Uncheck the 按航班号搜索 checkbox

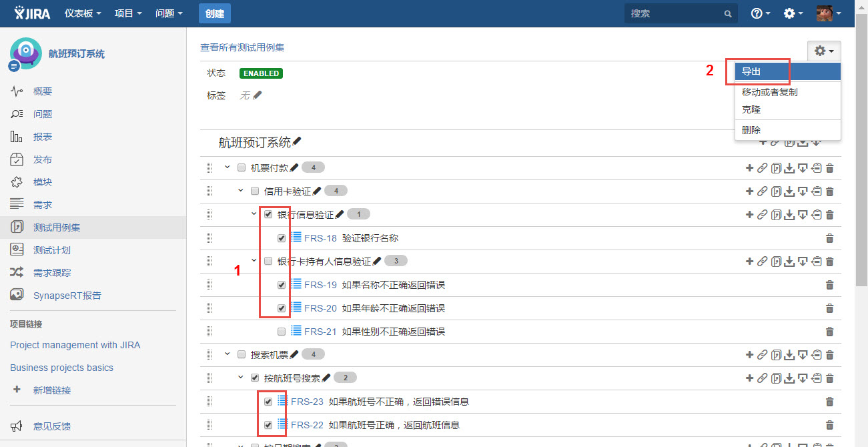click(255, 378)
